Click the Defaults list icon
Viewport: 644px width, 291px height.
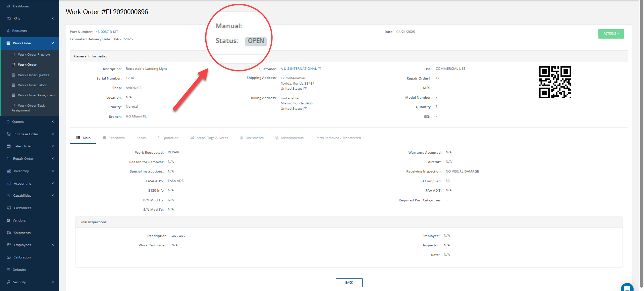[8, 270]
